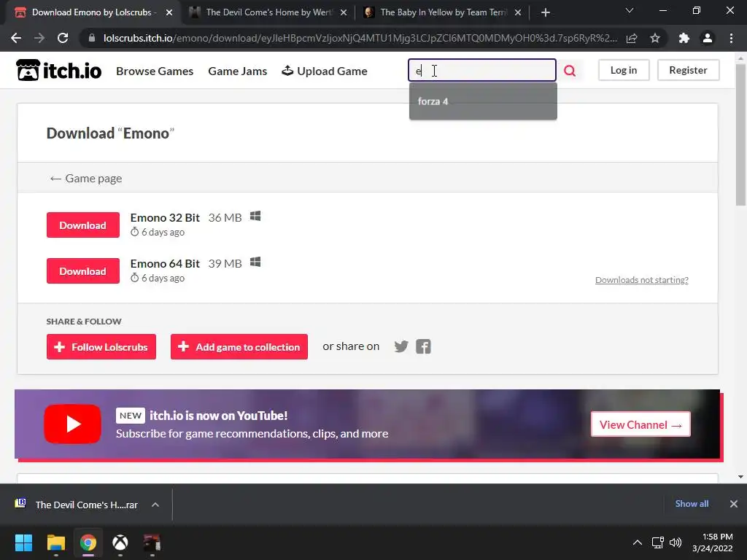Click the browser address bar URL

[x=360, y=38]
